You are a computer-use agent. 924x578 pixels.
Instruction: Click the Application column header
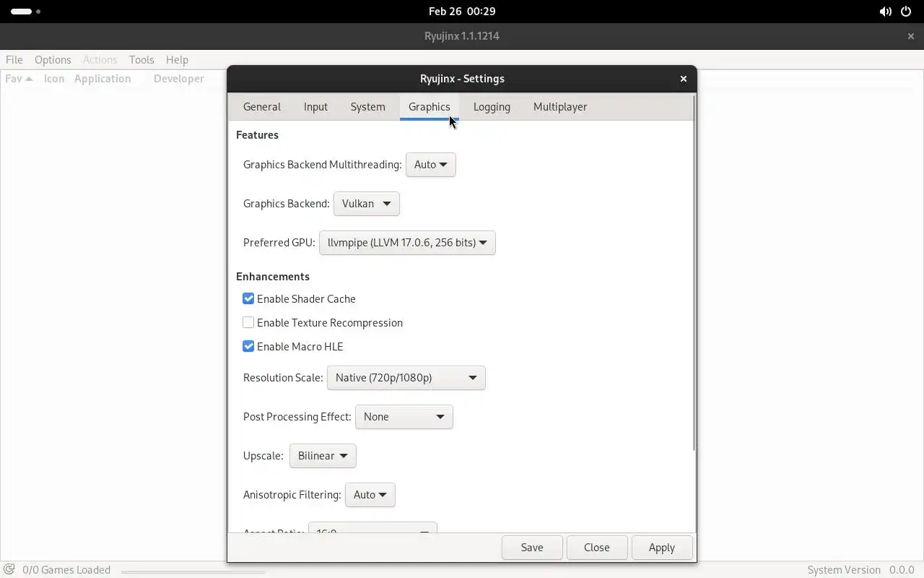(x=103, y=79)
